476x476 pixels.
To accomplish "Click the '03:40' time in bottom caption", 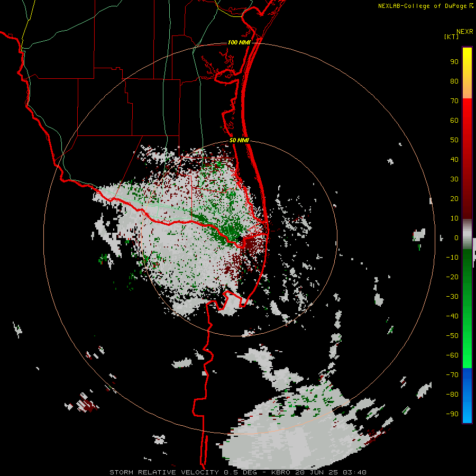I will (354, 472).
